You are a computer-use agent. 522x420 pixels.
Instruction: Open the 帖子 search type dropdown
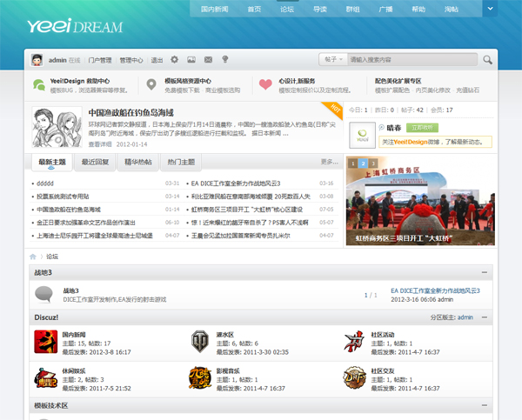tap(333, 60)
